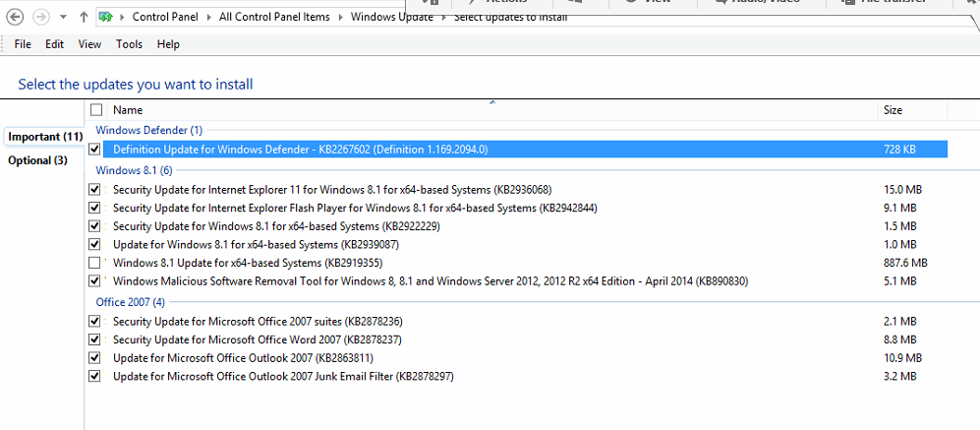This screenshot has width=980, height=430.
Task: Go to Windows Update breadcrumb
Action: tap(392, 17)
